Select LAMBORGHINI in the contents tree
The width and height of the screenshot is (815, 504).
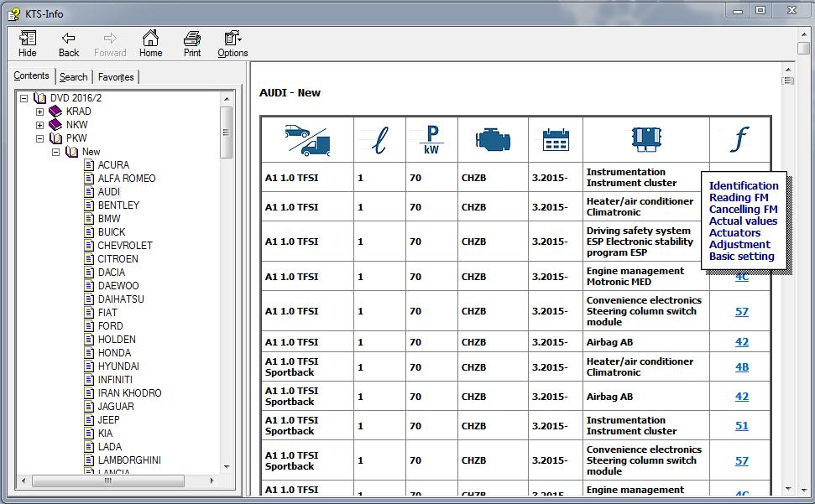(x=129, y=460)
